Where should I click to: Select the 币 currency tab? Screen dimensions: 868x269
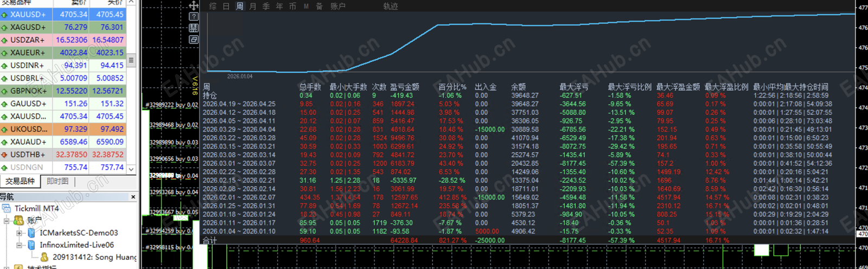(293, 6)
